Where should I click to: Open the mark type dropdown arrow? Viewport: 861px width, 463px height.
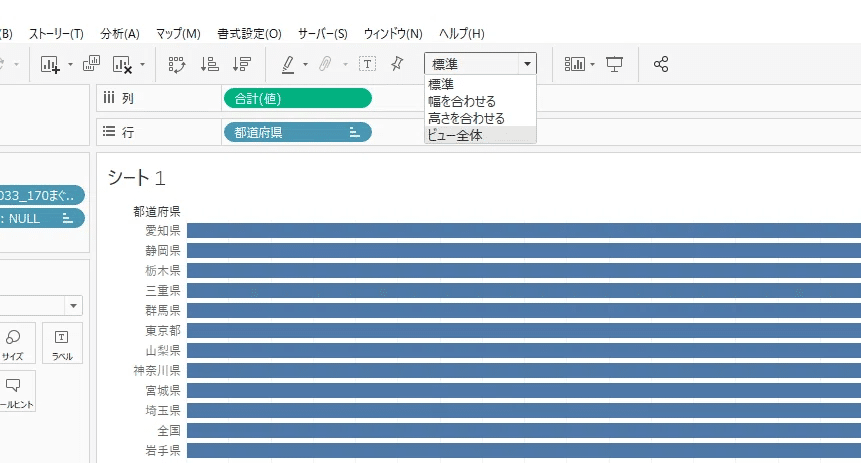(73, 305)
